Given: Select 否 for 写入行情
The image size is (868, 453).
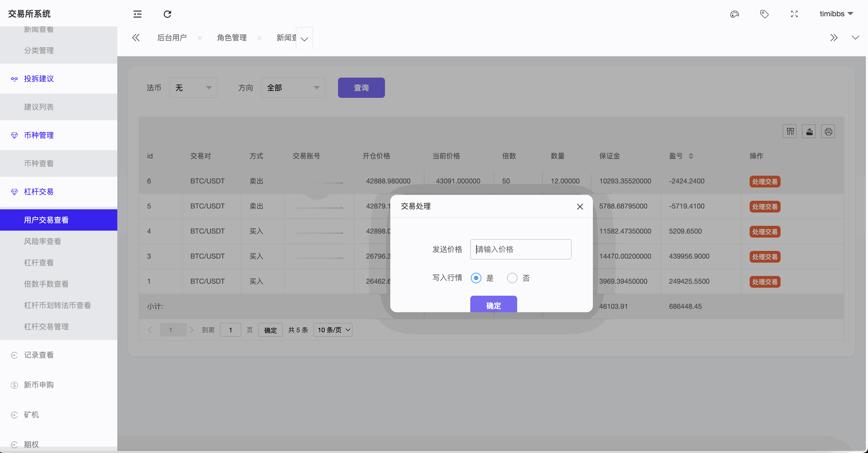Looking at the screenshot, I should [x=512, y=278].
